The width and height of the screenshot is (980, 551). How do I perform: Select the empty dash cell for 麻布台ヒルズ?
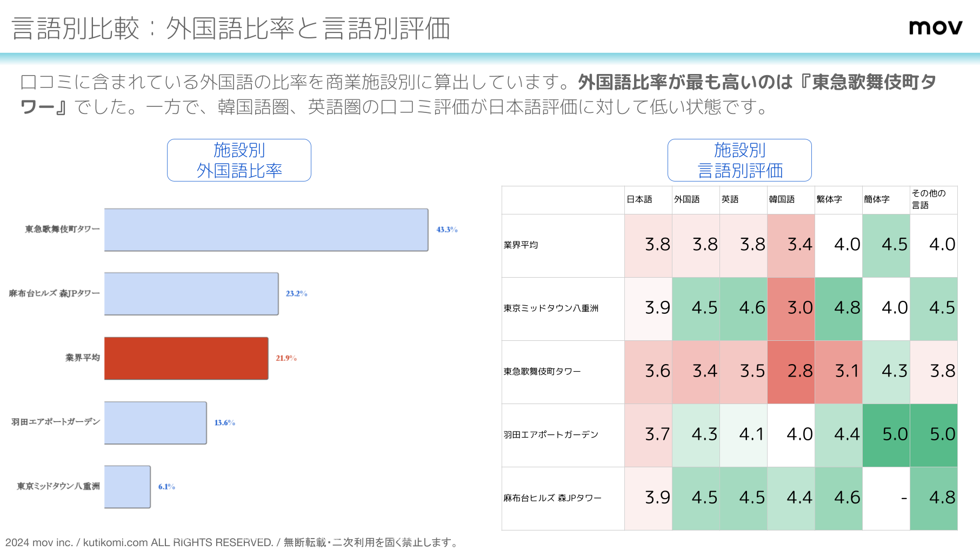(x=886, y=498)
